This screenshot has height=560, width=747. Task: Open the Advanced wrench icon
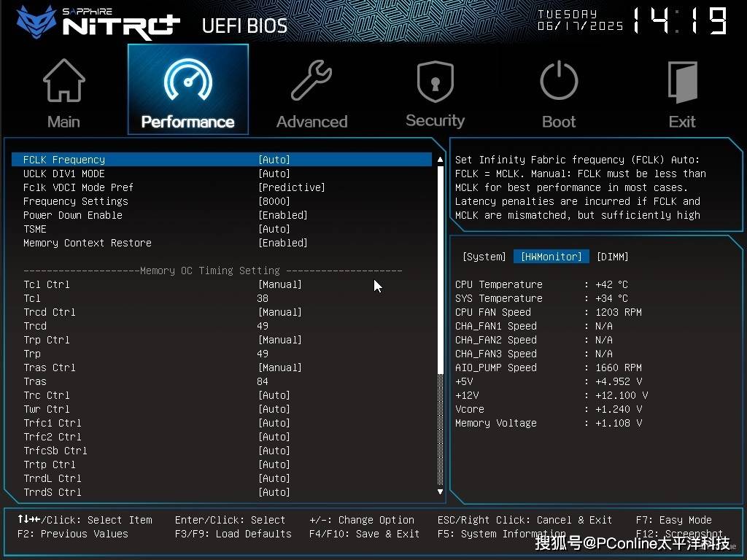pos(311,82)
